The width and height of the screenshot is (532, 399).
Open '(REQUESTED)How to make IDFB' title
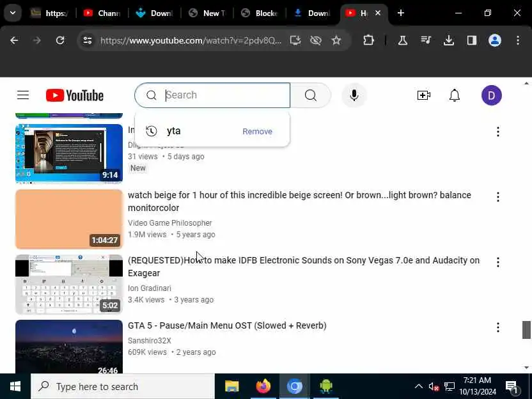pos(304,267)
